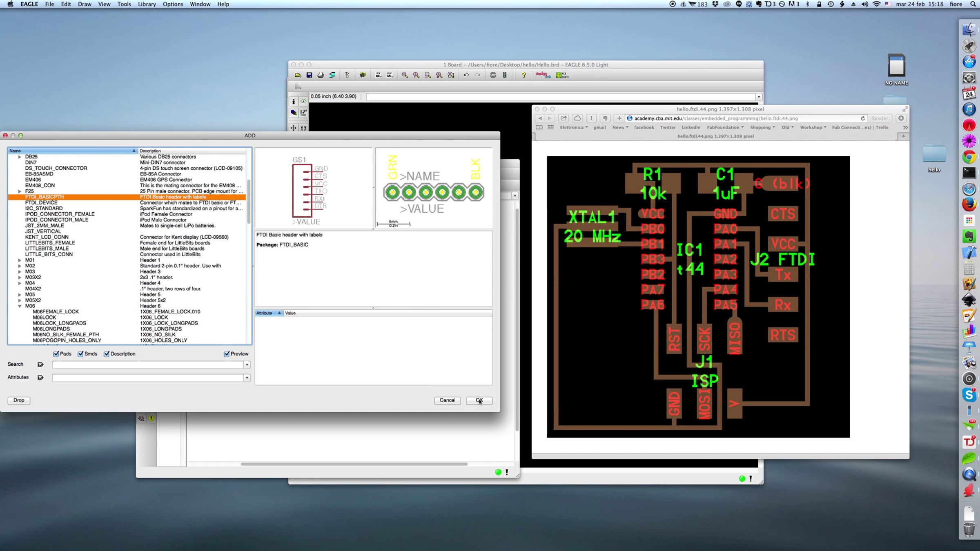Open the EAGLE File menu
The image size is (980, 551).
pos(49,4)
